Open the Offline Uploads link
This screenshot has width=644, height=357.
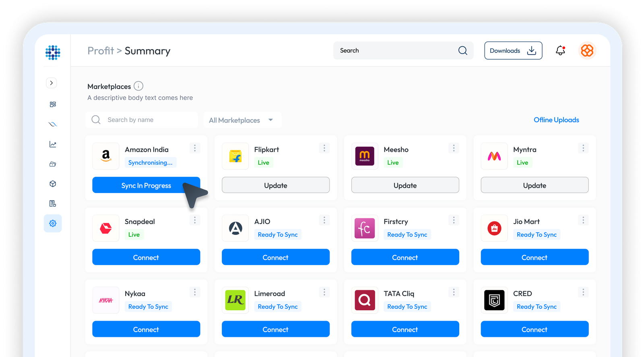coord(556,120)
